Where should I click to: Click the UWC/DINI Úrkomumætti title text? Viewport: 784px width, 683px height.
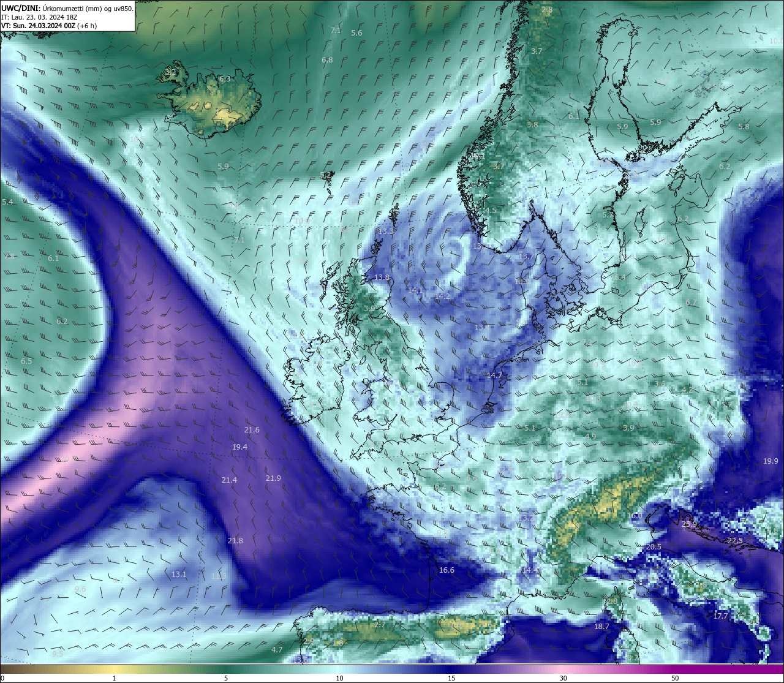pyautogui.click(x=67, y=9)
